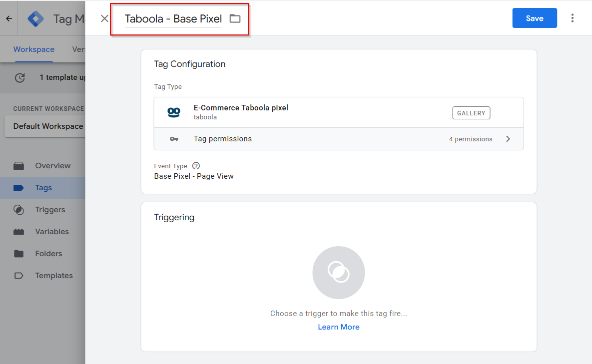Image resolution: width=592 pixels, height=364 pixels.
Task: Click the GALLERY badge
Action: pyautogui.click(x=471, y=113)
